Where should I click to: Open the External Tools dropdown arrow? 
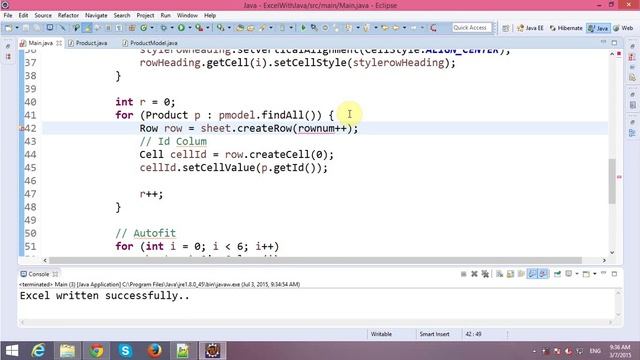coord(208,28)
